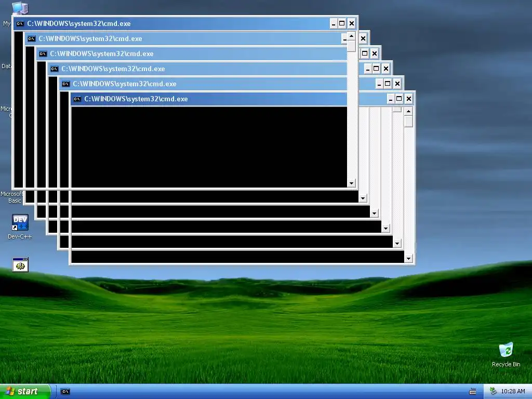
Task: Maximize the fourth cascaded cmd window
Action: point(376,69)
